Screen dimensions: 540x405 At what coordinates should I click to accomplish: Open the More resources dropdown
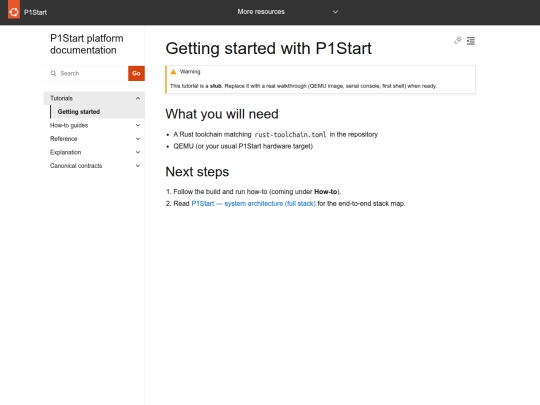point(288,12)
